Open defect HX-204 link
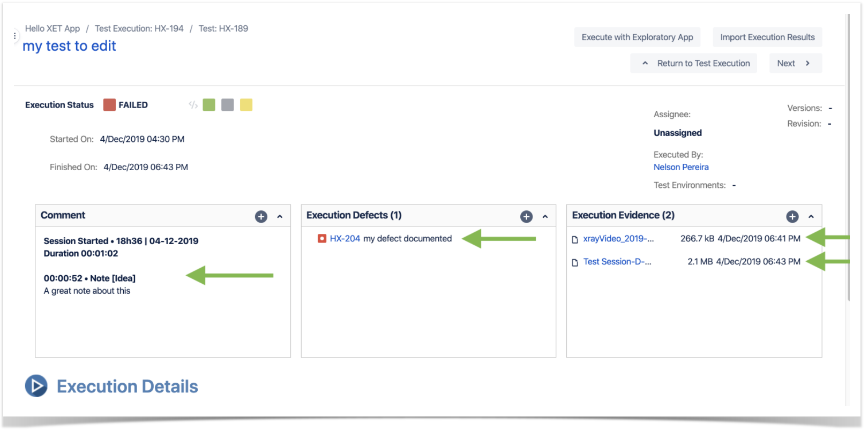 point(345,239)
